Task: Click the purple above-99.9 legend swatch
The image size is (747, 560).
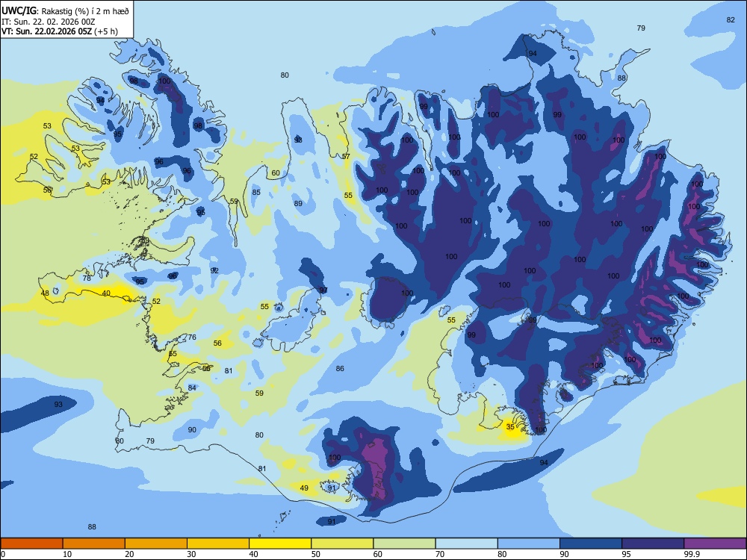Action: 715,544
